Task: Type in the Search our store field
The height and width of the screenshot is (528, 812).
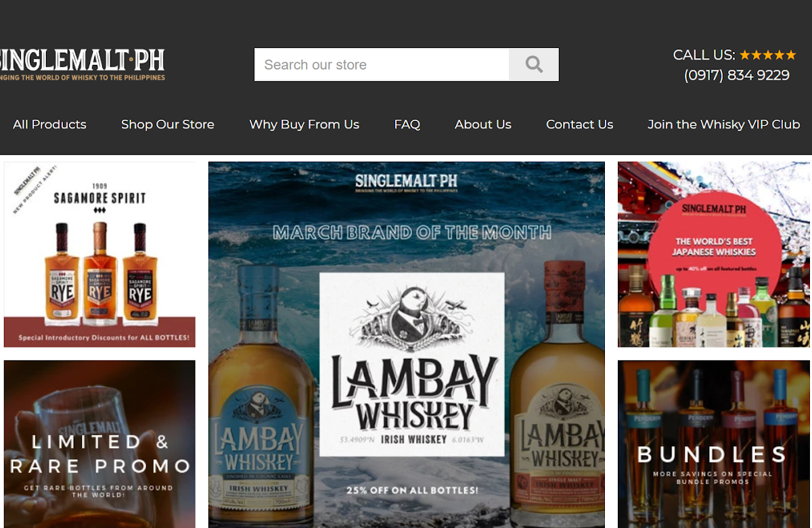Action: (382, 65)
